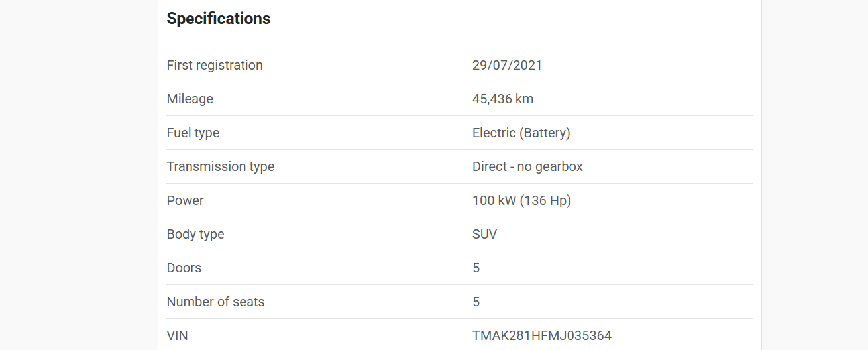Select the Doors label
Image resolution: width=868 pixels, height=350 pixels.
pyautogui.click(x=184, y=268)
